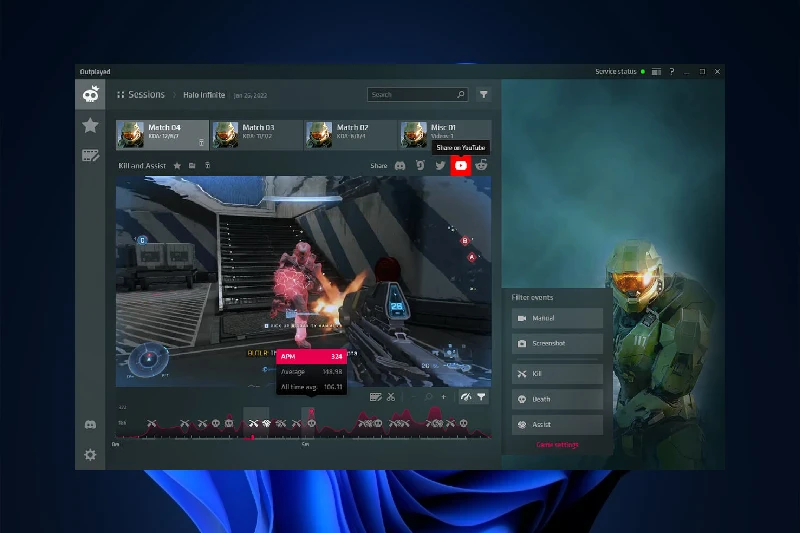Share the clip on YouTube

(461, 166)
